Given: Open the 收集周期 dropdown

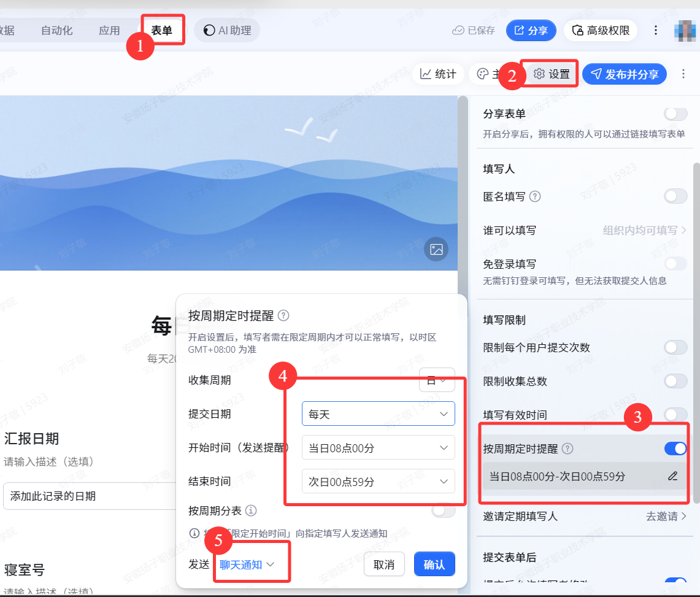Looking at the screenshot, I should (x=437, y=380).
